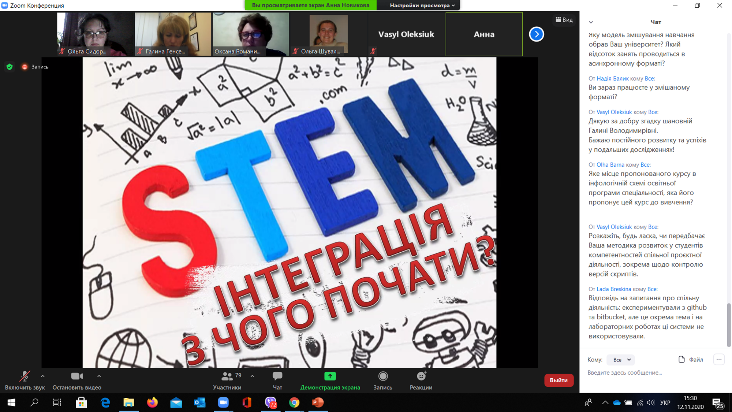Open the three-dots chat options button
This screenshot has width=732, height=412.
pyautogui.click(x=719, y=359)
